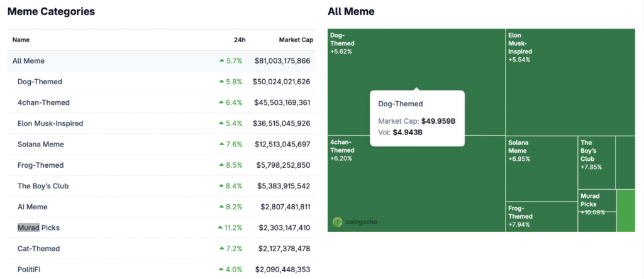Open the Solana Meme category link
644x279 pixels.
(41, 145)
